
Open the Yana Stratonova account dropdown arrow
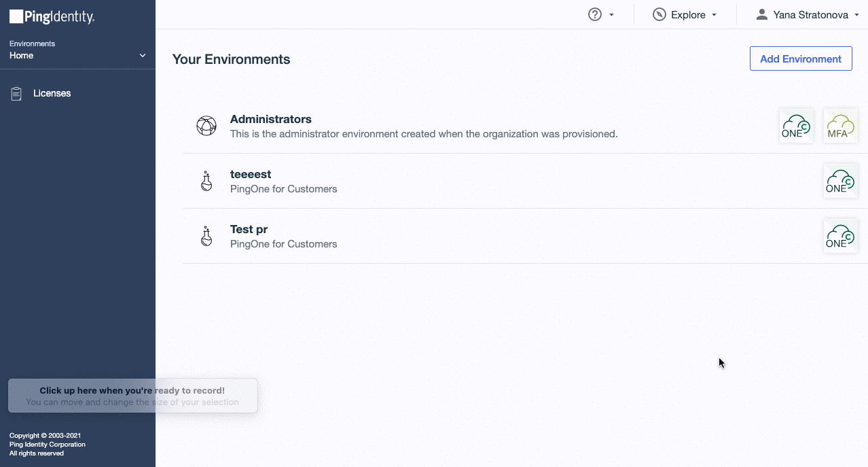[x=856, y=15]
